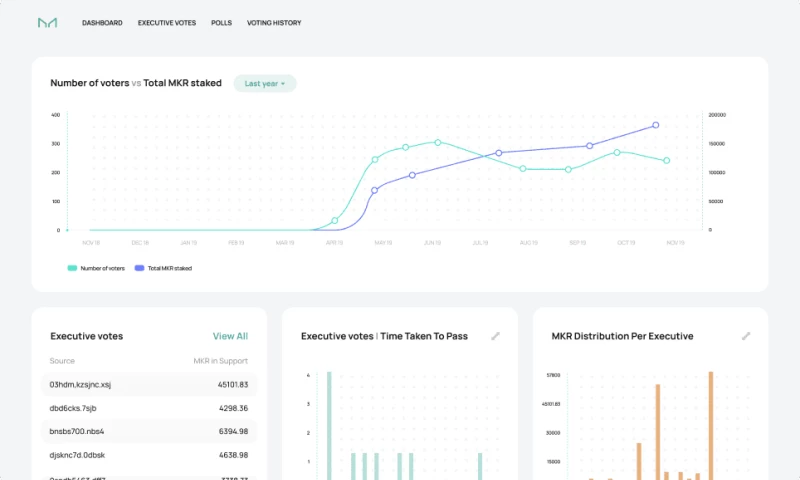Edit the MKR Distribution Per Executive chart
Viewport: 800px width, 480px height.
click(x=746, y=336)
